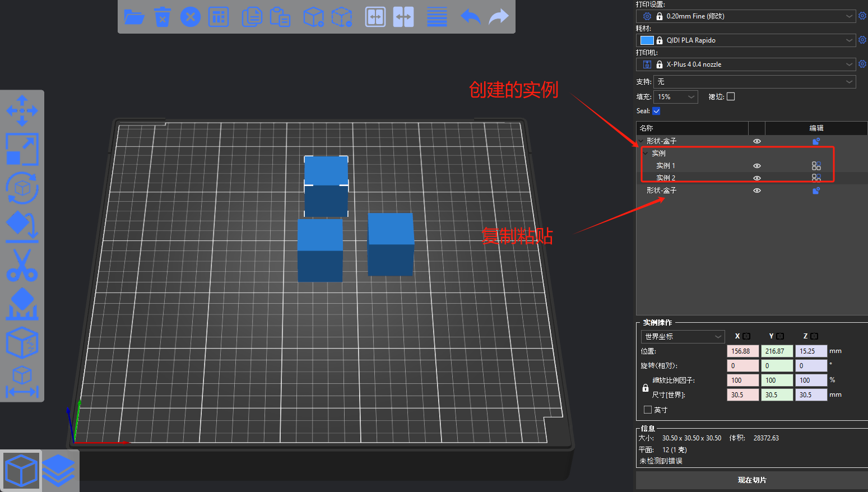The width and height of the screenshot is (868, 492).
Task: Click the Y position field 216.87
Action: [777, 351]
